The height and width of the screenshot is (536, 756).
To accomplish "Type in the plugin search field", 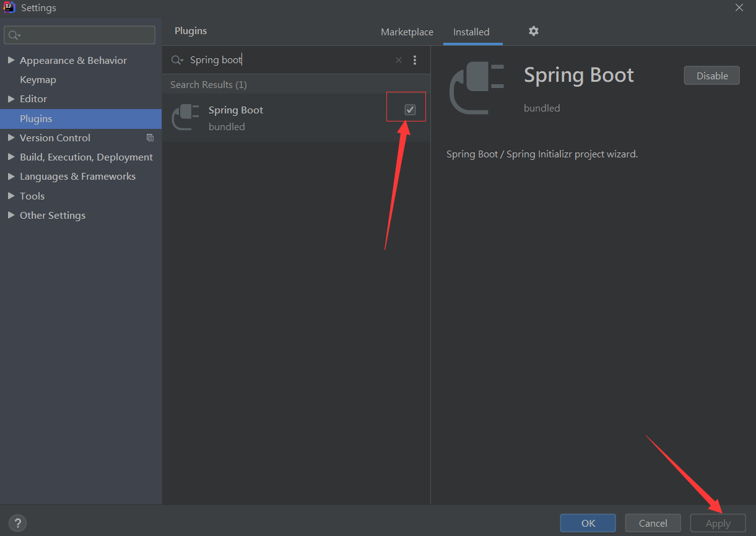I will click(x=279, y=59).
